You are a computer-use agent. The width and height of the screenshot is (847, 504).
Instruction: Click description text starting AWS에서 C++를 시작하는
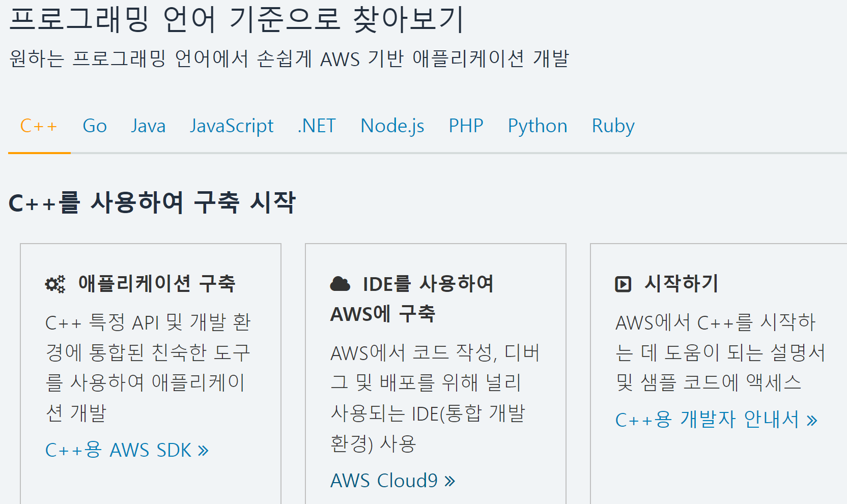point(720,352)
